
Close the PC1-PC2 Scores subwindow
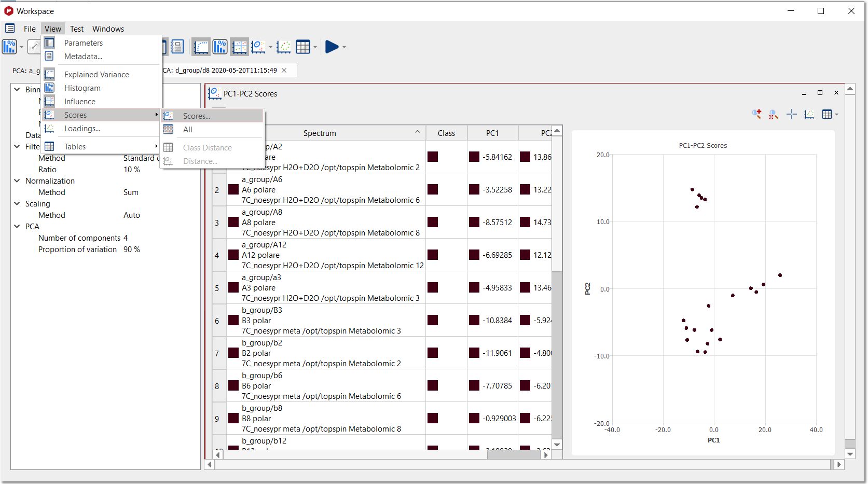836,93
